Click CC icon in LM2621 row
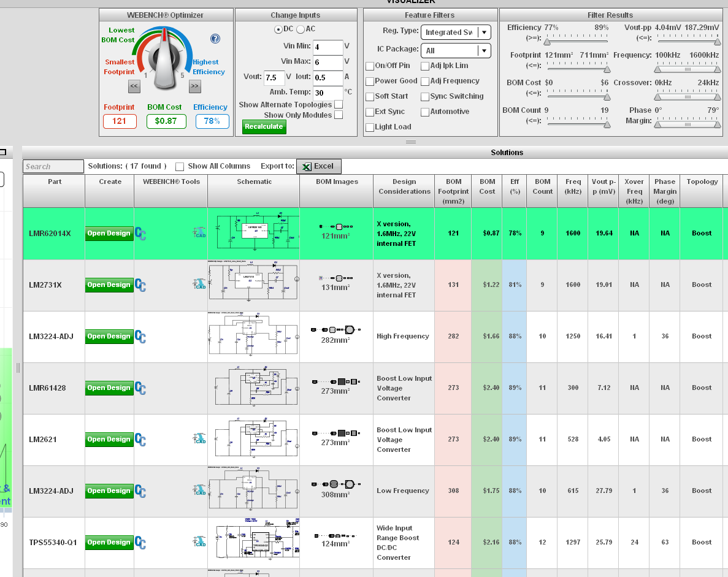 [140, 440]
